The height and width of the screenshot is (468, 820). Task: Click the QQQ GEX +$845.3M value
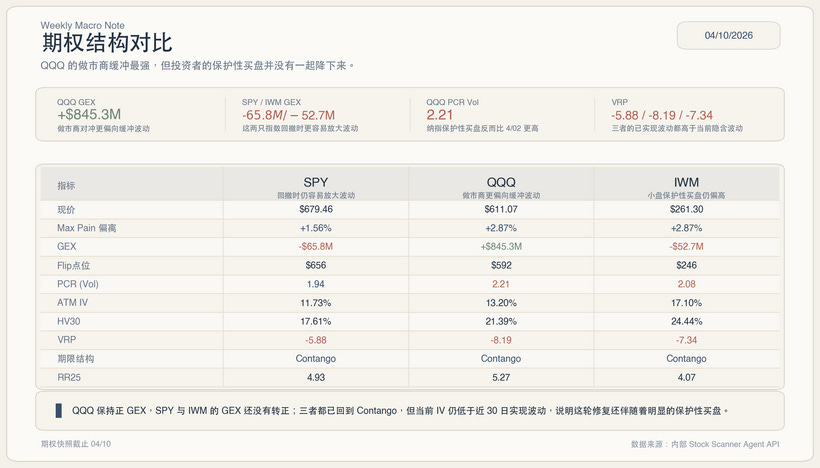pos(89,115)
